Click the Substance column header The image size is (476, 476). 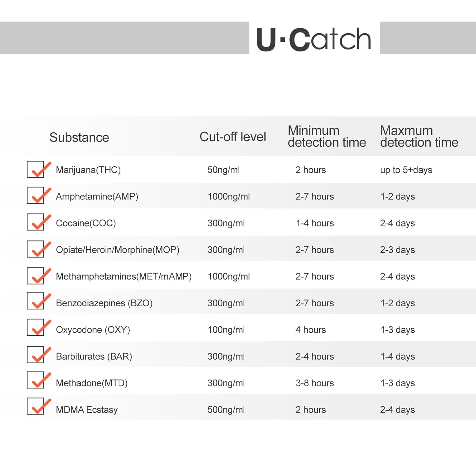[x=79, y=137]
